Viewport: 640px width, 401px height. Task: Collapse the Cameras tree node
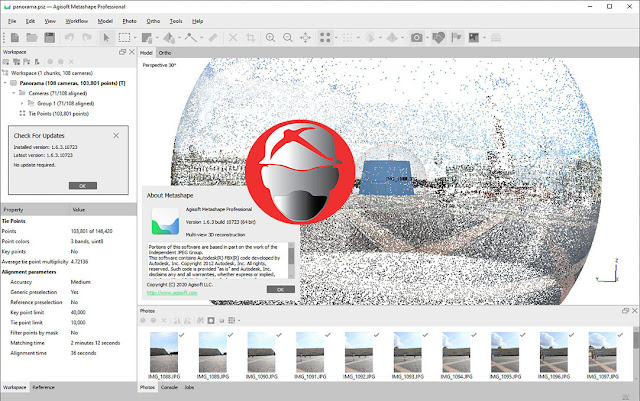click(x=14, y=93)
